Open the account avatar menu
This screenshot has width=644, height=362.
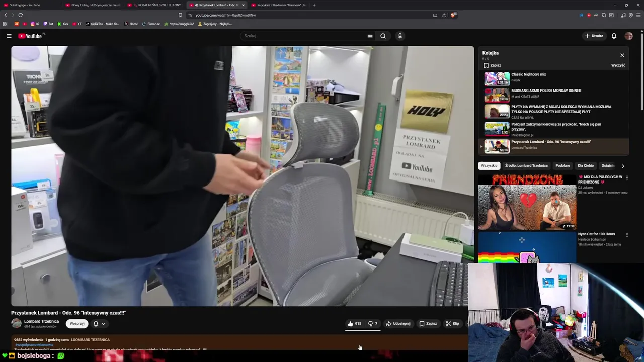click(x=628, y=36)
